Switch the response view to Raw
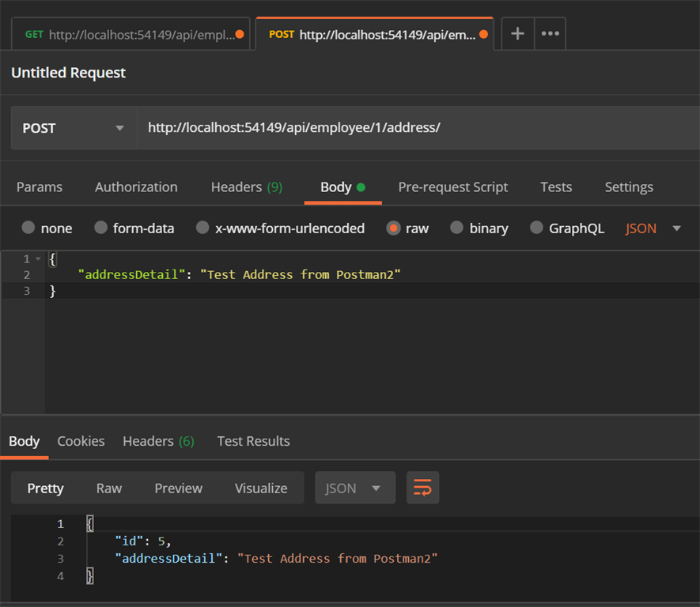The image size is (700, 607). [x=109, y=488]
